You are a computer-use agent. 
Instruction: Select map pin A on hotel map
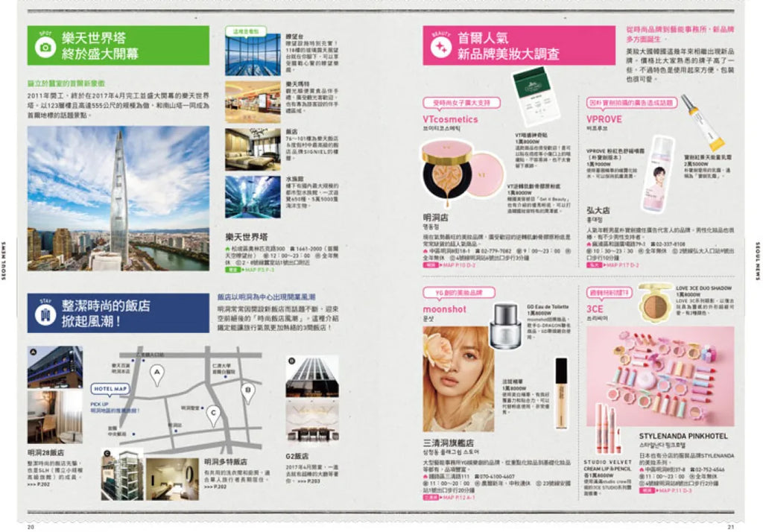(x=156, y=374)
